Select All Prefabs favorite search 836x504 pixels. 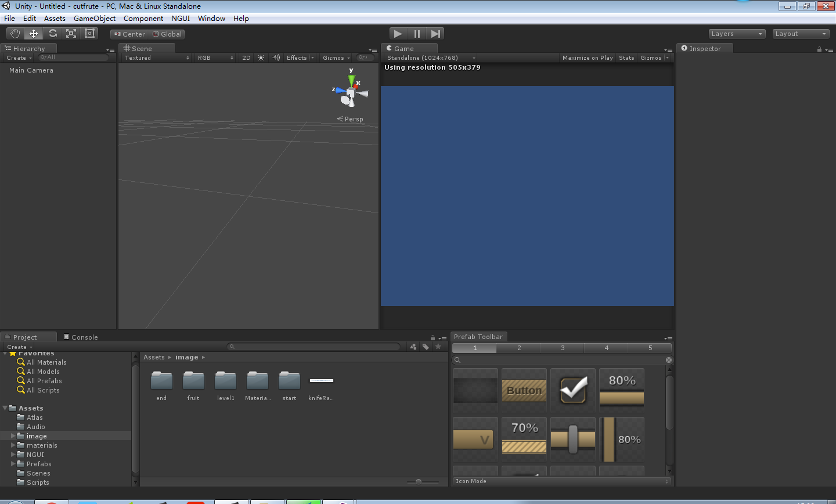pyautogui.click(x=44, y=381)
